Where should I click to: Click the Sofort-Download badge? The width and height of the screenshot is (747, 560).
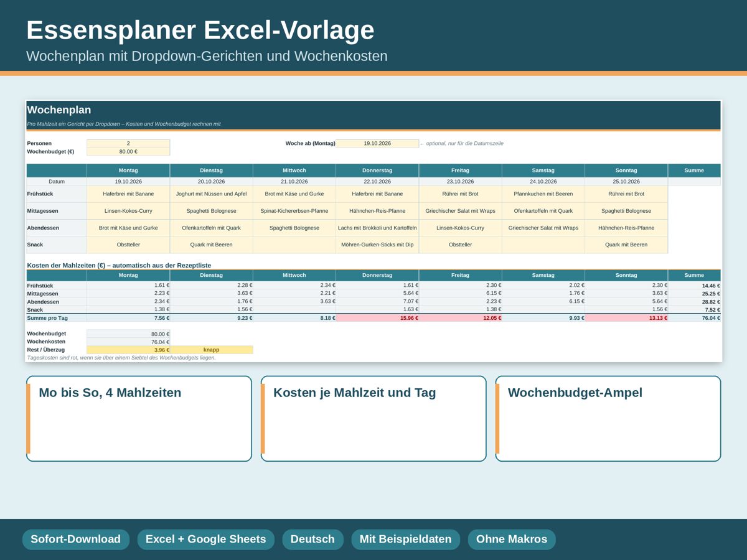click(76, 539)
